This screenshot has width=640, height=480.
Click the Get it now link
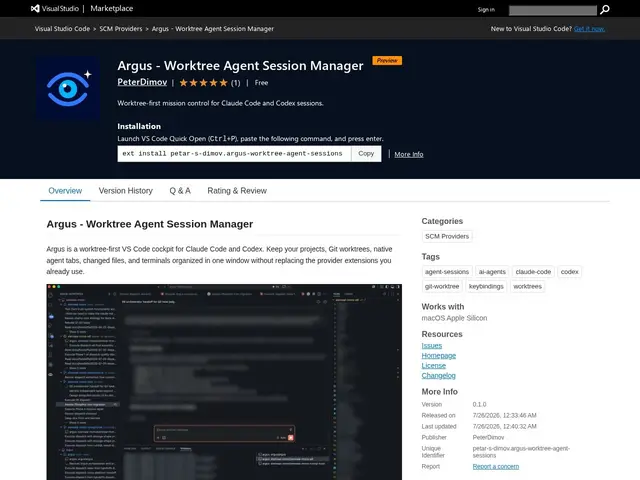(x=589, y=29)
